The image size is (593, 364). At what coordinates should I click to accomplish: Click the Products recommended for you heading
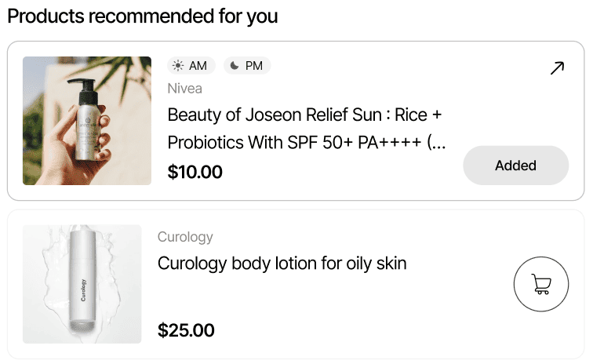pos(143,16)
